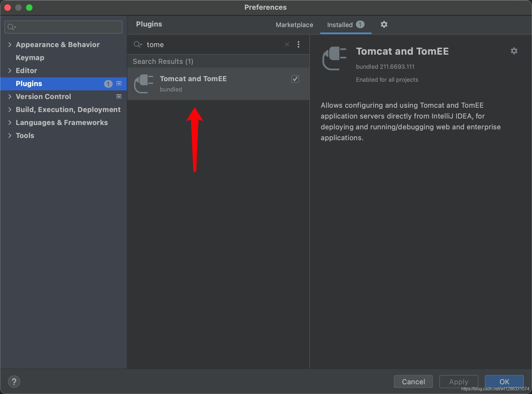Viewport: 532px width, 394px height.
Task: Expand Languages & Frameworks section
Action: point(10,123)
